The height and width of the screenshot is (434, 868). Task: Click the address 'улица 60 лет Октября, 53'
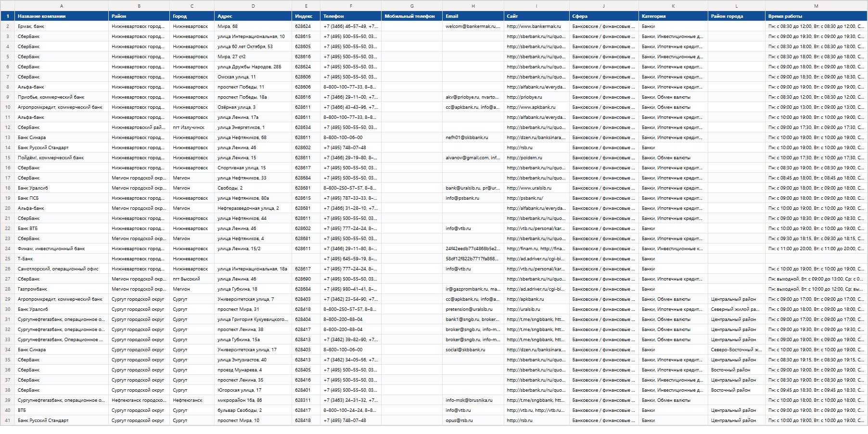click(253, 47)
